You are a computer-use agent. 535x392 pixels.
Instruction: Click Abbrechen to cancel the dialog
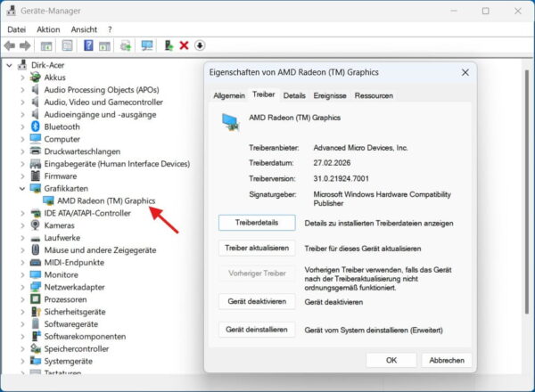(x=447, y=360)
